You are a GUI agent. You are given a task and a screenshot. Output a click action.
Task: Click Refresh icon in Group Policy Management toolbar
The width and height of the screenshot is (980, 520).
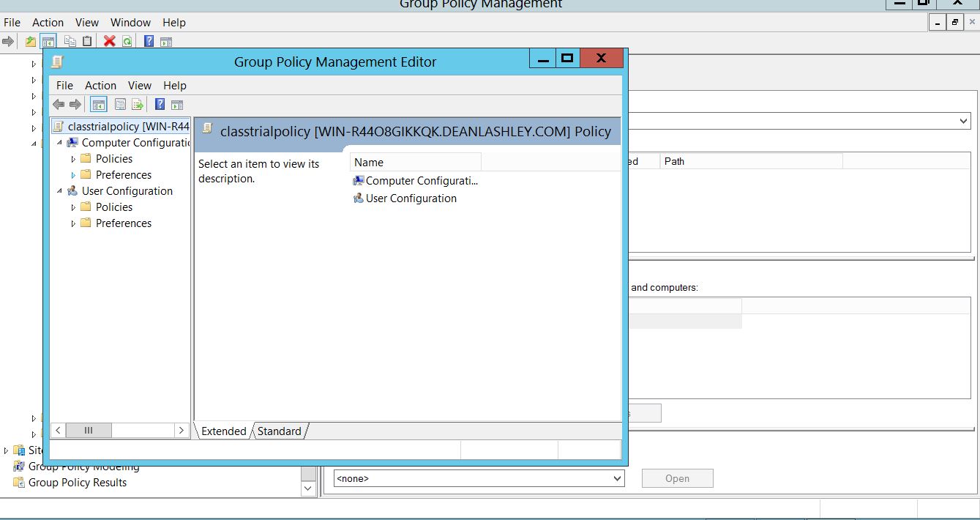point(127,41)
